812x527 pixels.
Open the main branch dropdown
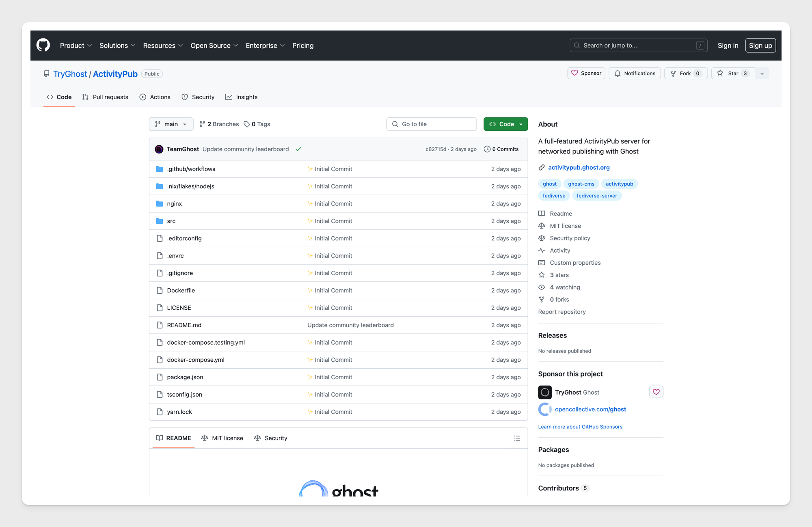tap(171, 124)
